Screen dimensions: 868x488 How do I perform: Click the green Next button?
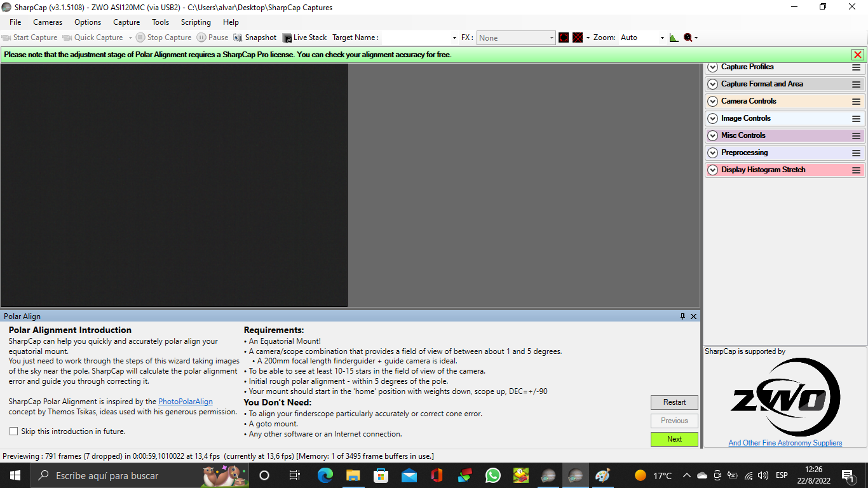[674, 439]
